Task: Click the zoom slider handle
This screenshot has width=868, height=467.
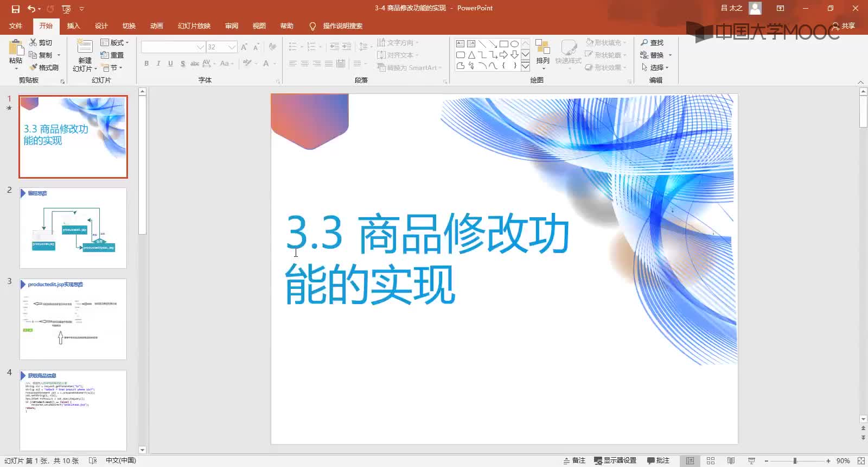Action: [795, 460]
